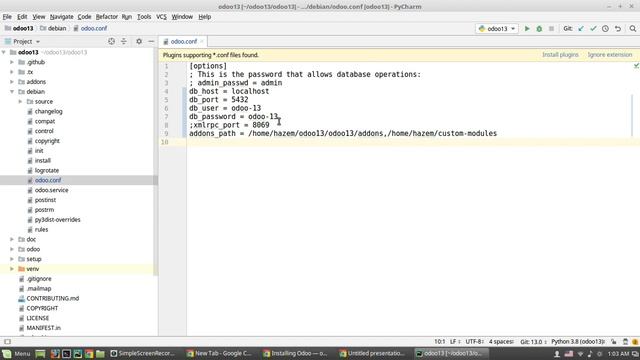Hide the Project tool window
Viewport: 640px width, 360px height.
click(x=151, y=41)
